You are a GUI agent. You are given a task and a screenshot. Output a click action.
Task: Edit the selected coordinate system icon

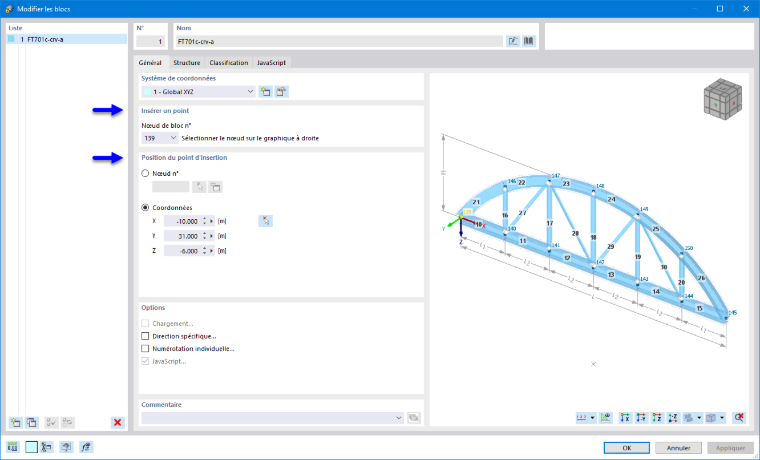pos(281,92)
